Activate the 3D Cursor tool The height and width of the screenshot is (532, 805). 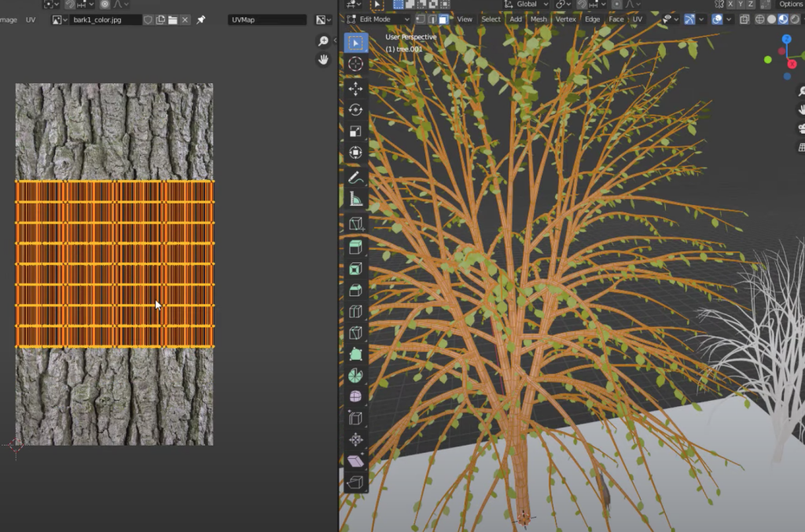coord(355,64)
